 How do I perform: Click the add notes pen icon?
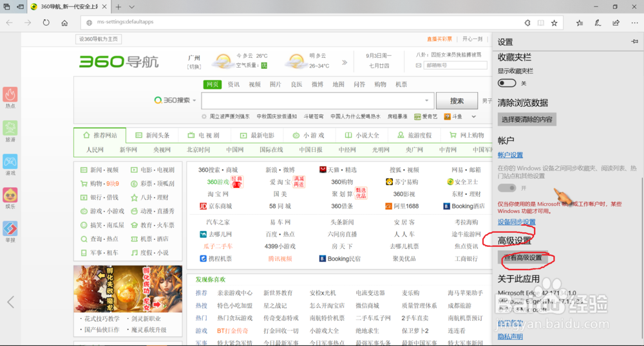(x=598, y=23)
